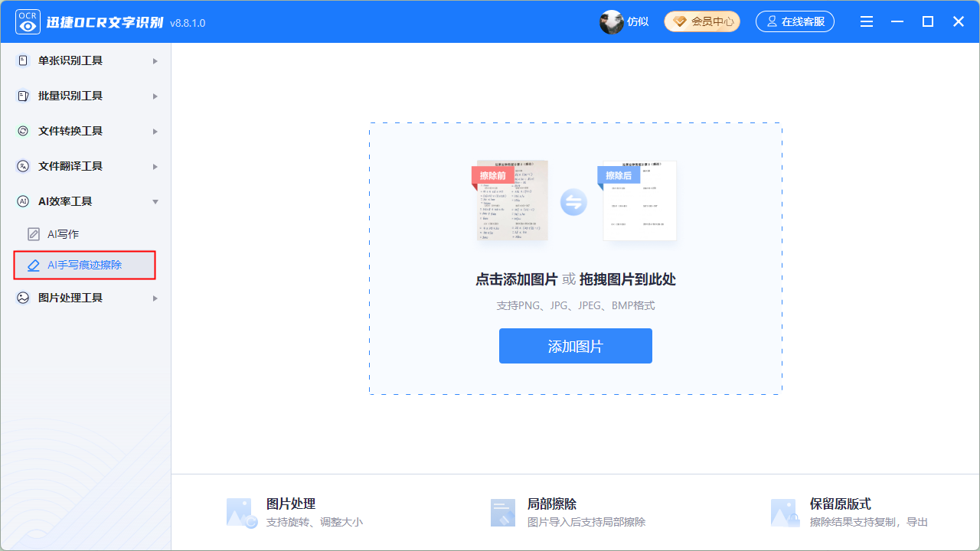
Task: Maximize the OCR window
Action: [x=928, y=21]
